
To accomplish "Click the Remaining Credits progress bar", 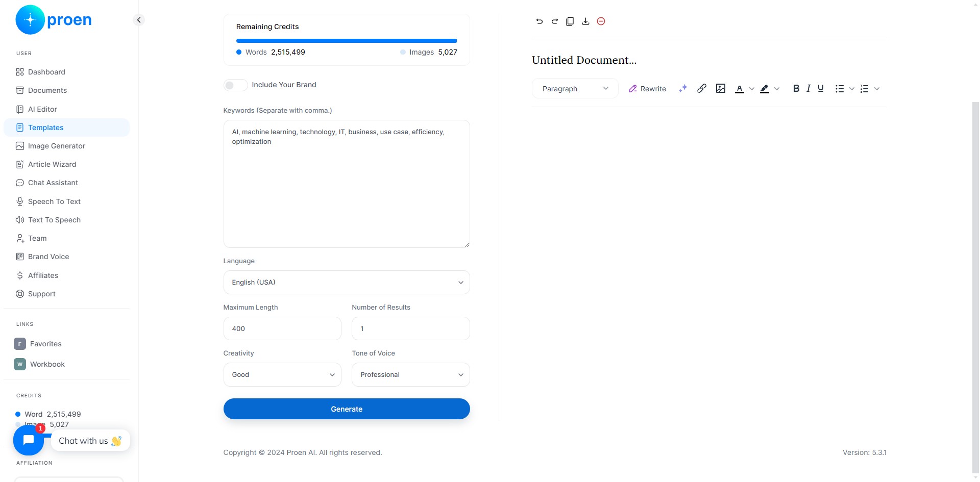I will coord(347,41).
